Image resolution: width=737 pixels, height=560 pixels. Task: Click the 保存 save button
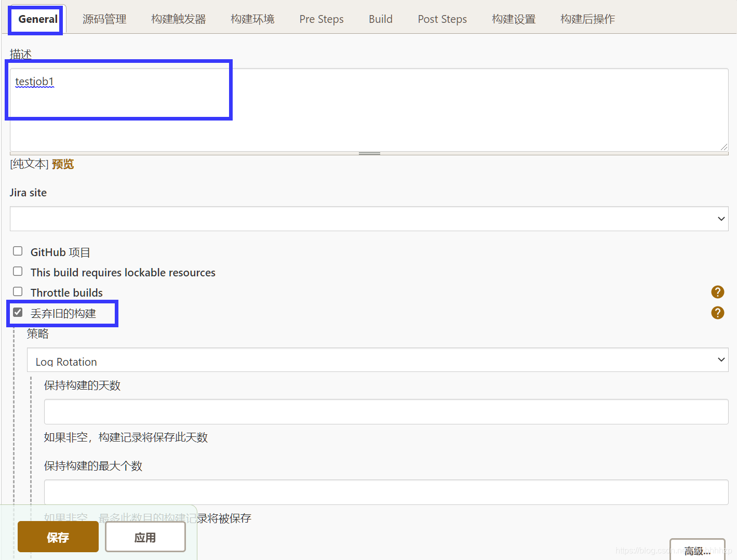point(58,537)
